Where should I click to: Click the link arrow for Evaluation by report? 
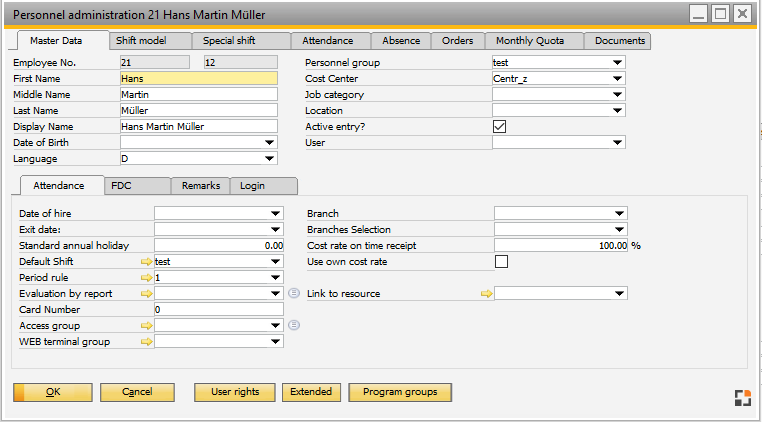point(147,294)
